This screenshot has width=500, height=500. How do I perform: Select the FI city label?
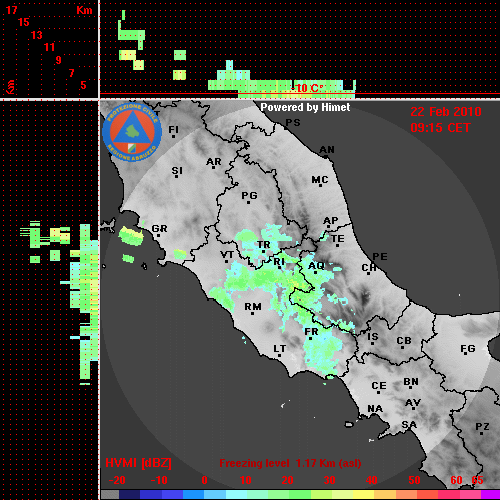click(173, 129)
